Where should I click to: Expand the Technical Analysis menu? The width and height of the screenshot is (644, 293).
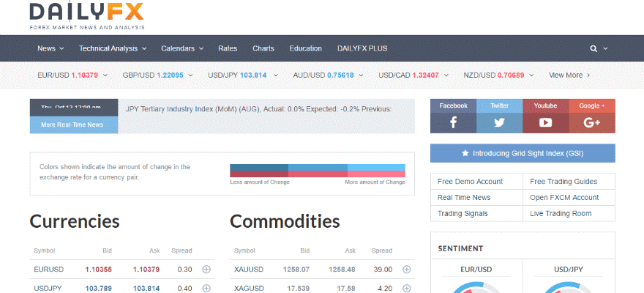[x=113, y=49]
